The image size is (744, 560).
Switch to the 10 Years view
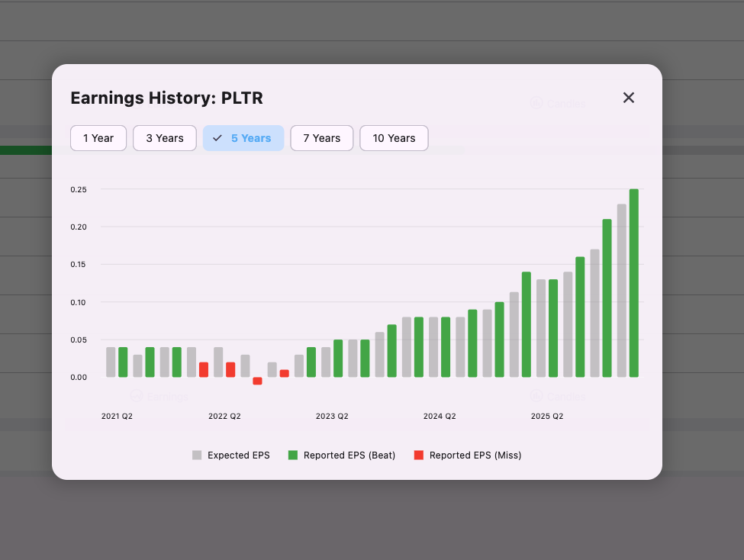pyautogui.click(x=394, y=138)
